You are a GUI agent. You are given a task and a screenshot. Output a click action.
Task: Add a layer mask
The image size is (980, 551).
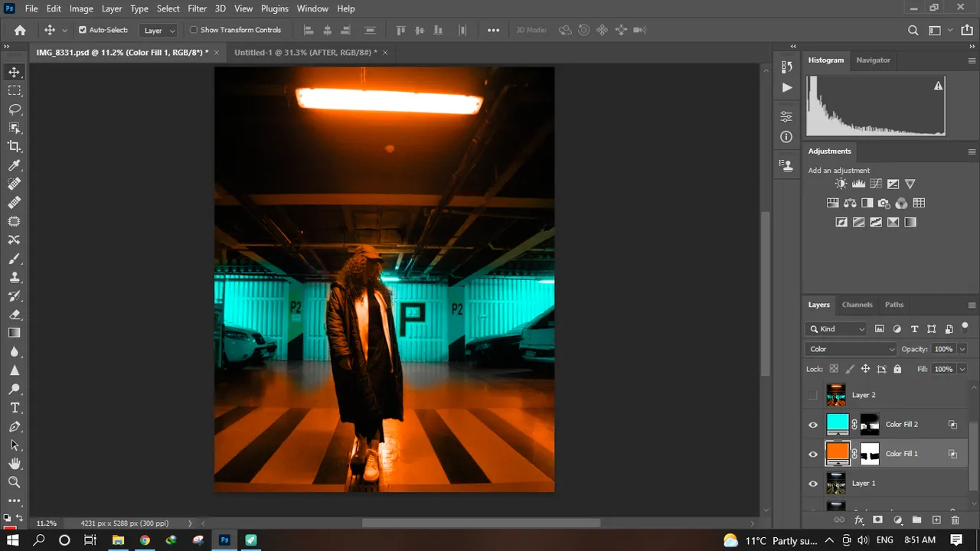point(877,520)
